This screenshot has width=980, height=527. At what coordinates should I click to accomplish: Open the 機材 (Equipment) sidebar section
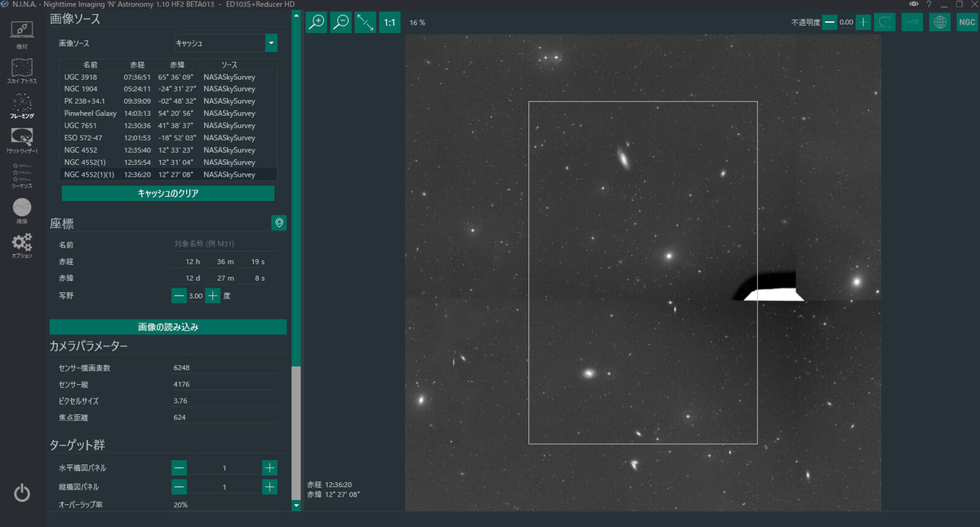22,35
